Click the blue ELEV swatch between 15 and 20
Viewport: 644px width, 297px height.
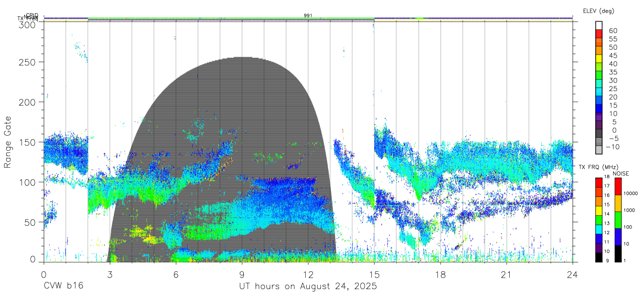pos(599,101)
